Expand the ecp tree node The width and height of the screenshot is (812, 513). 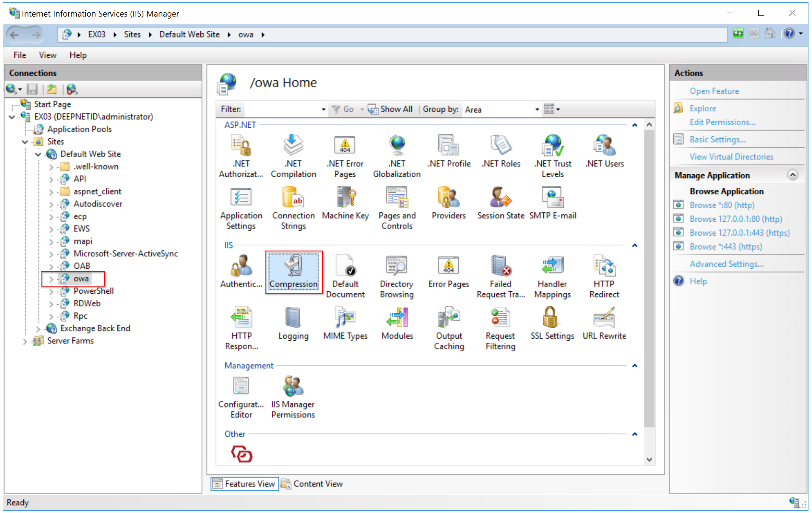click(x=51, y=217)
